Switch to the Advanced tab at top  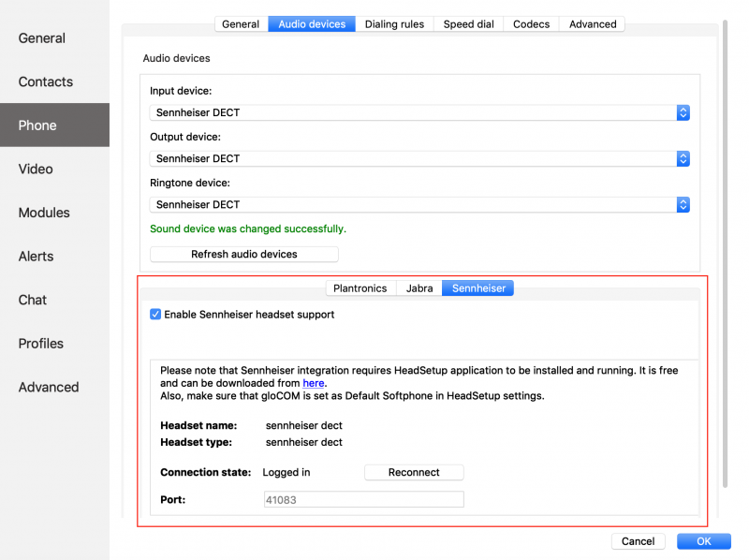point(593,24)
